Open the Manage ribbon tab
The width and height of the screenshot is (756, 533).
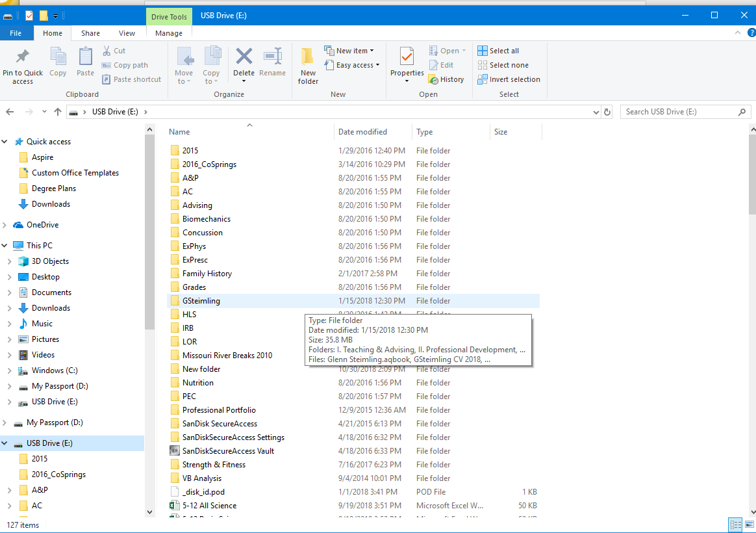tap(169, 33)
